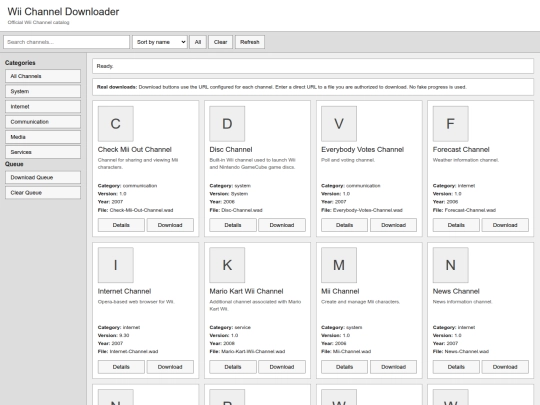
Task: Click the All button in toolbar
Action: point(198,42)
